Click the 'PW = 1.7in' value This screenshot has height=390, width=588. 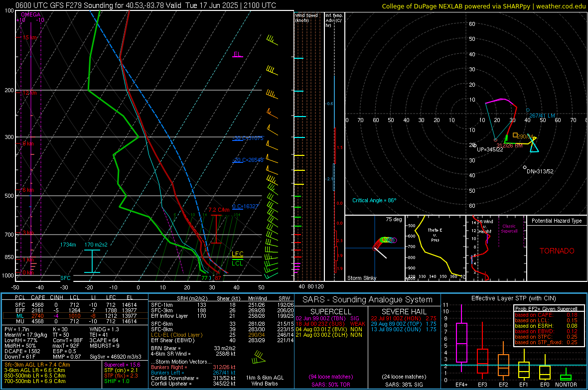pos(17,329)
